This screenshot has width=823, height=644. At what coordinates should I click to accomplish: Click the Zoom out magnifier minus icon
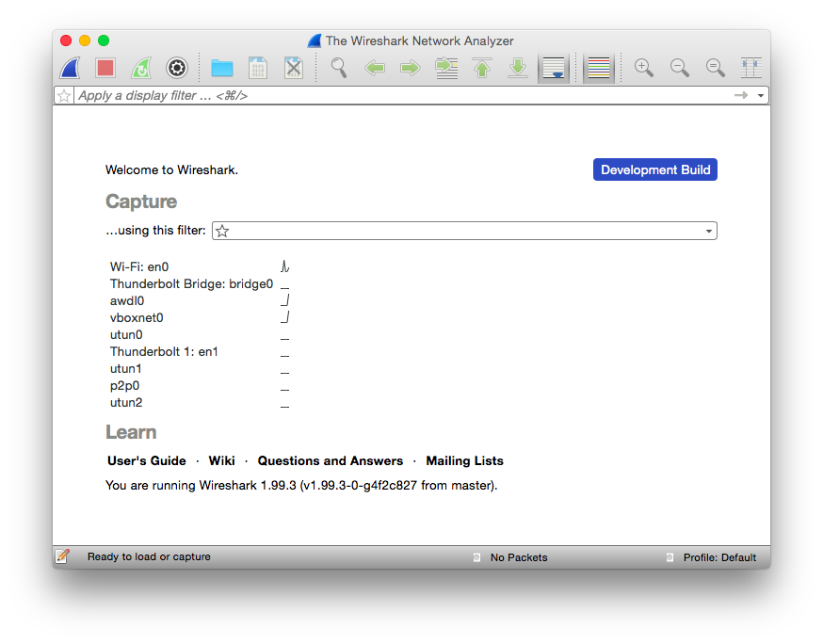click(x=679, y=68)
